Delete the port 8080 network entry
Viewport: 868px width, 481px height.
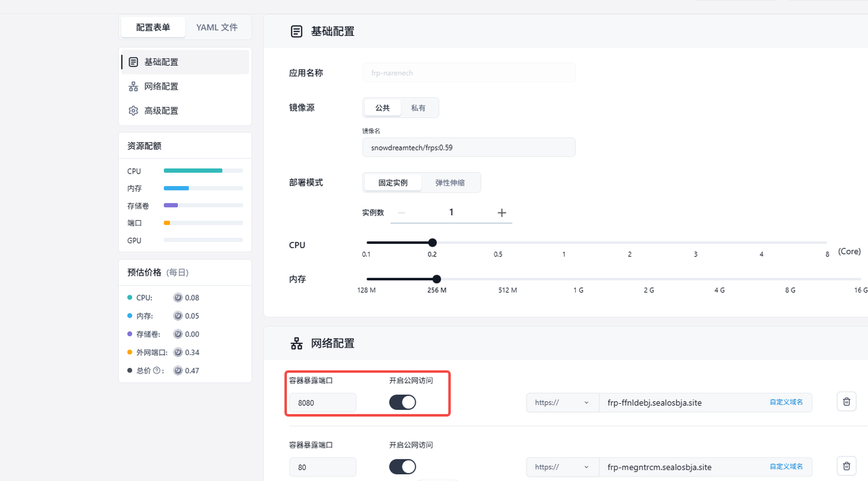pos(846,402)
